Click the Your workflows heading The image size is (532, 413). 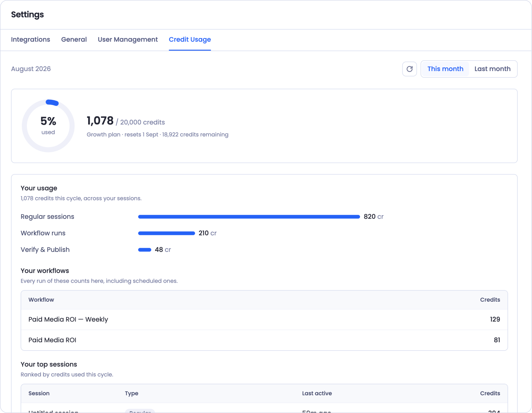(45, 271)
